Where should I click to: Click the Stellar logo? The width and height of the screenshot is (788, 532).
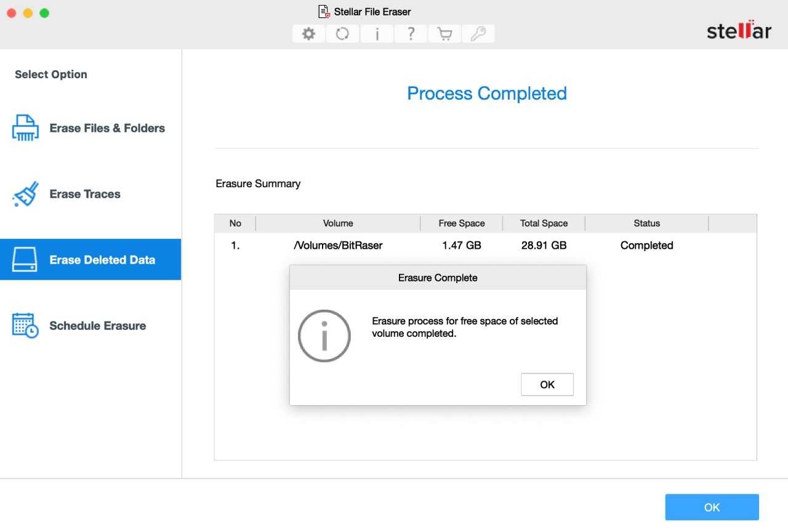click(x=739, y=31)
